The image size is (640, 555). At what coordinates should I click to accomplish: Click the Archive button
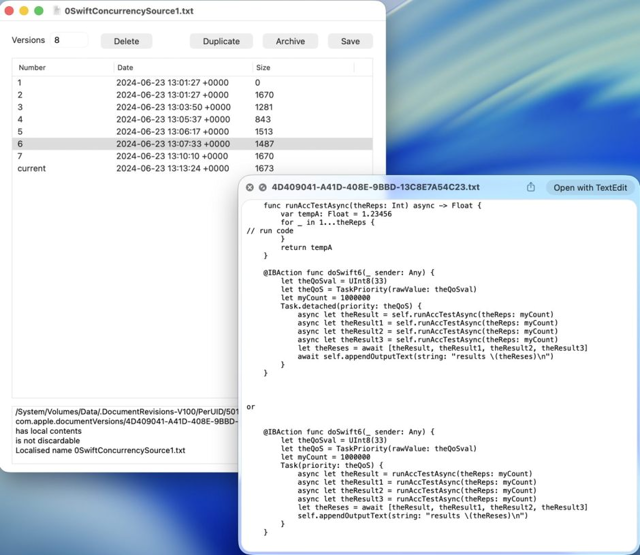pos(290,41)
